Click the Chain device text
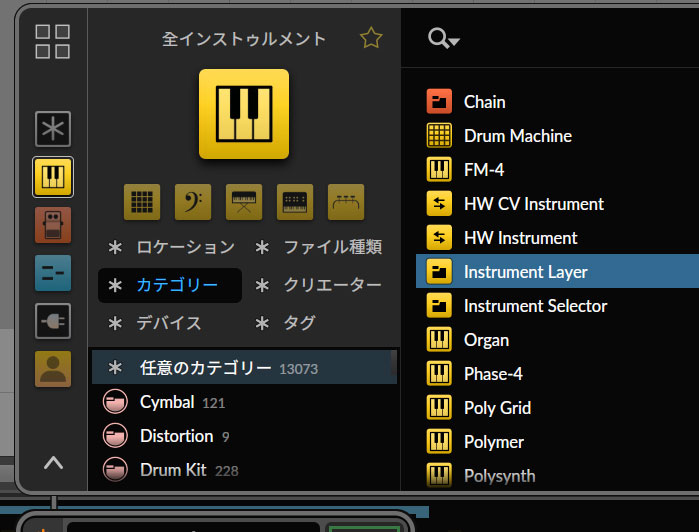The image size is (699, 532). click(485, 102)
